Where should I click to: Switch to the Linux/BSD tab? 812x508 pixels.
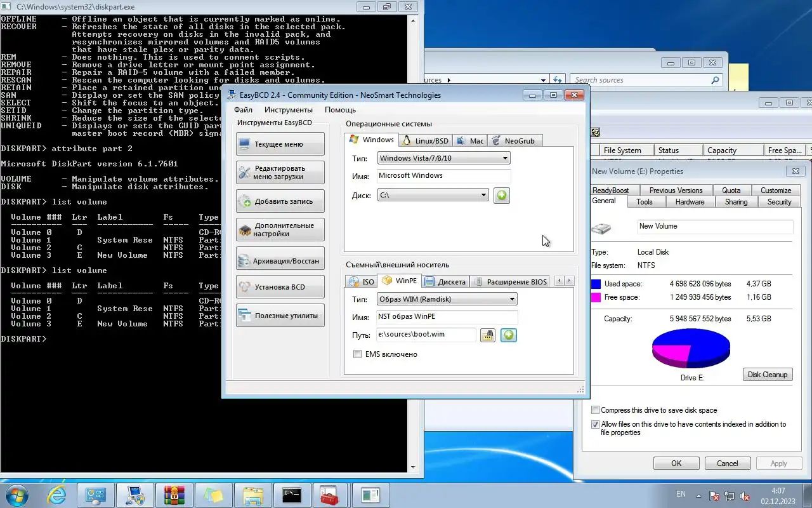426,141
